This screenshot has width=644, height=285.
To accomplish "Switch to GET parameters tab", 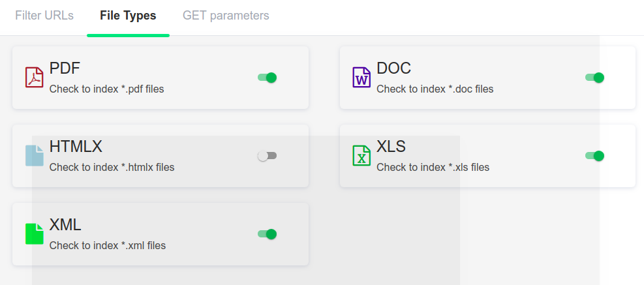I will click(226, 16).
